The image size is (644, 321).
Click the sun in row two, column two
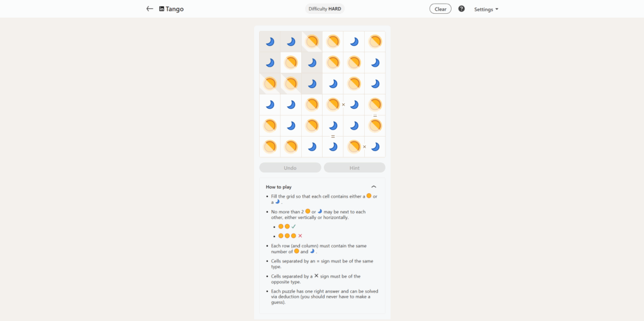tap(291, 62)
